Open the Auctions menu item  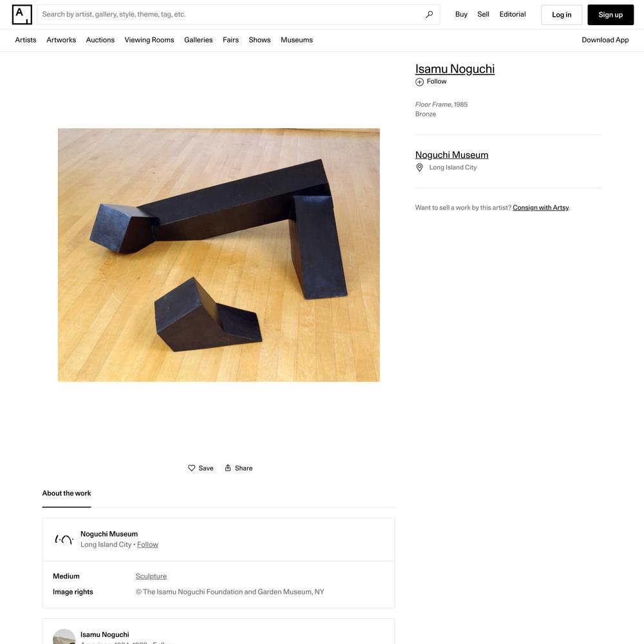(100, 40)
